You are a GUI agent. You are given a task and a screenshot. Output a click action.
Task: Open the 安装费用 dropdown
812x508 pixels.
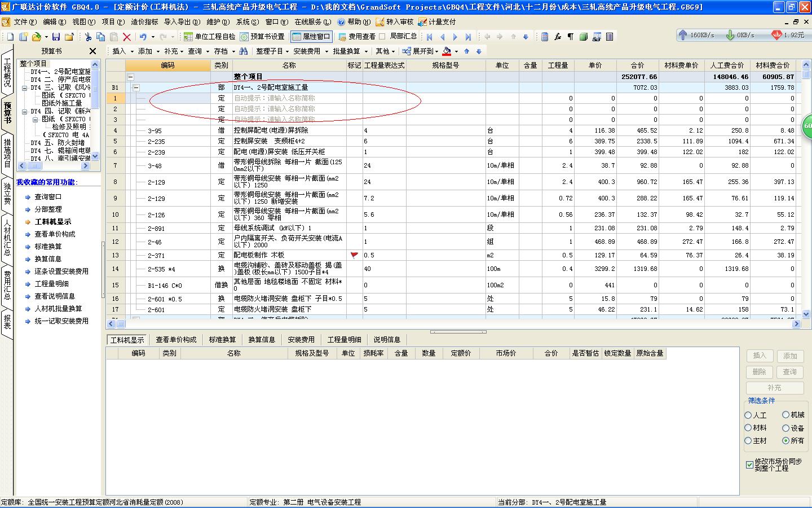310,51
